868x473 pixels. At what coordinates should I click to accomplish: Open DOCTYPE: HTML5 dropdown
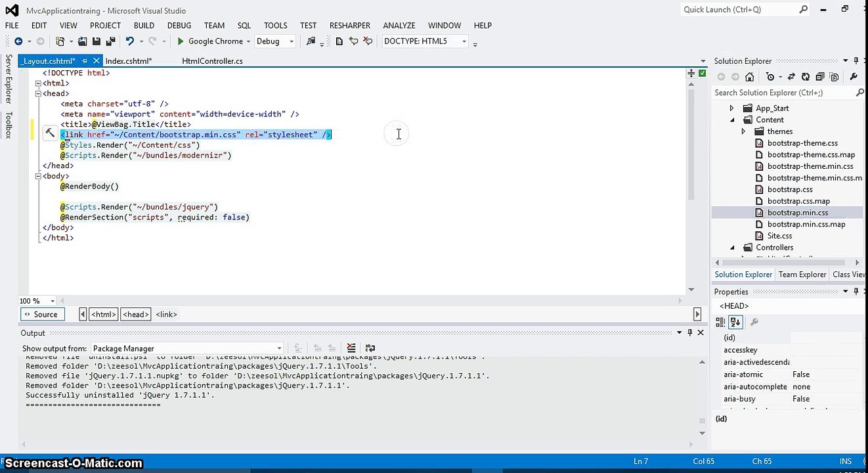[x=464, y=41]
